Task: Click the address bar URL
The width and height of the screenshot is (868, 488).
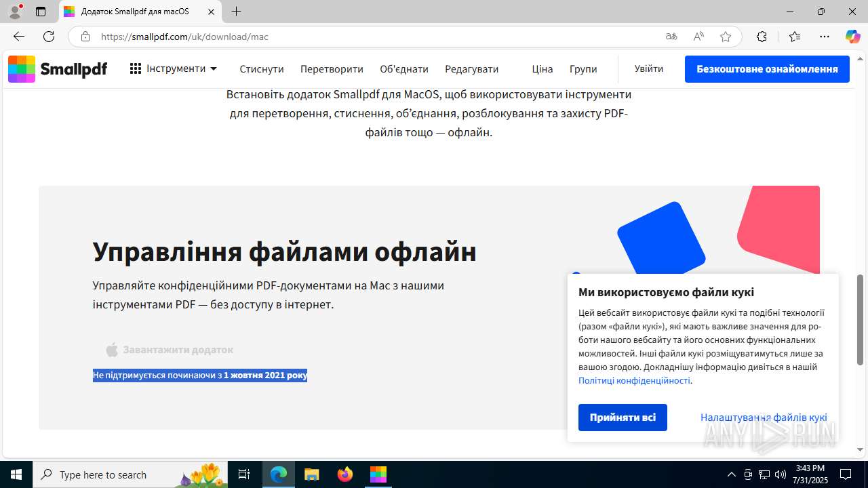Action: tap(185, 37)
